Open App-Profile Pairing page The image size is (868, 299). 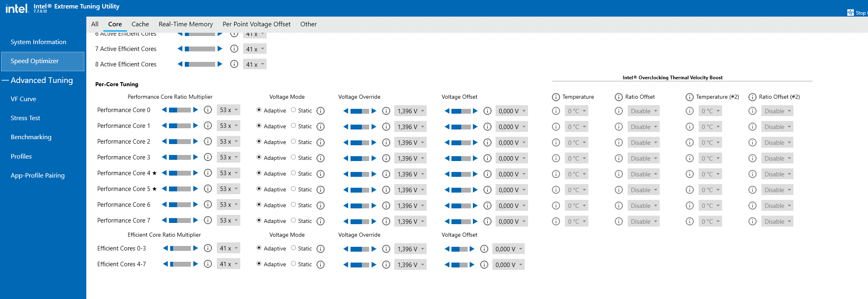[x=38, y=176]
